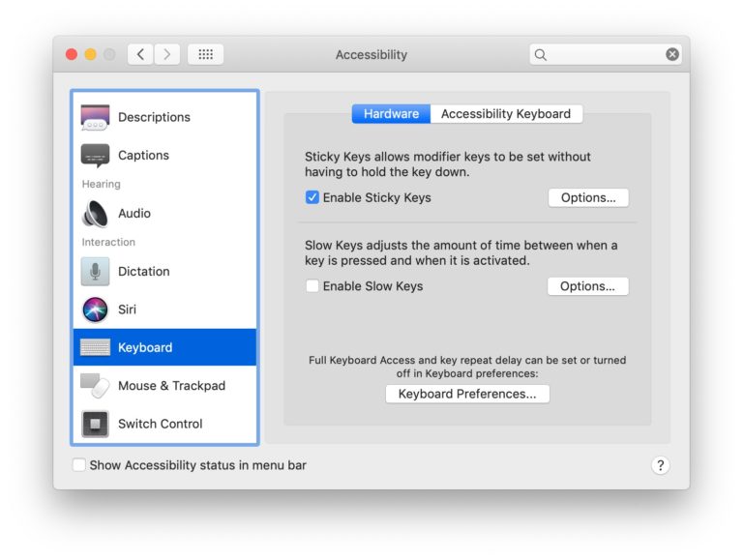The width and height of the screenshot is (743, 560).
Task: Select the highlighted Keyboard row label
Action: tap(145, 347)
